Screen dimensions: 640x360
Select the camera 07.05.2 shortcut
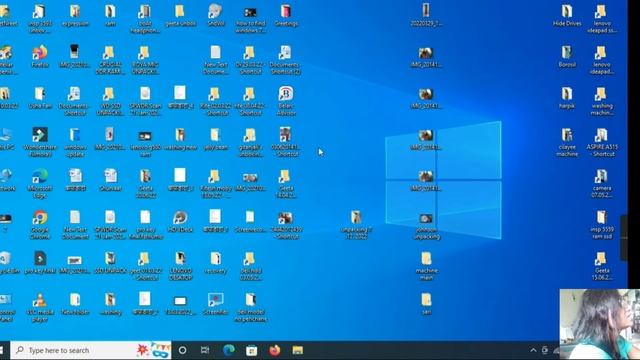point(602,183)
